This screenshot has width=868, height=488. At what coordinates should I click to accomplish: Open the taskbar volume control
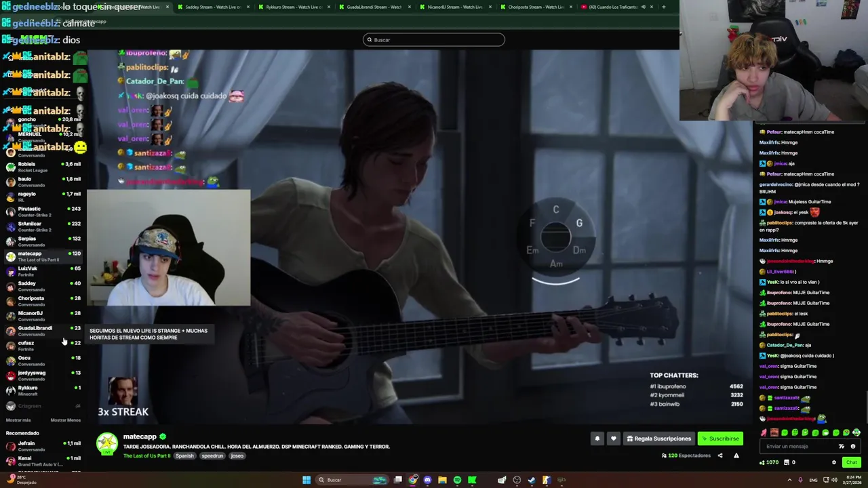(x=835, y=480)
